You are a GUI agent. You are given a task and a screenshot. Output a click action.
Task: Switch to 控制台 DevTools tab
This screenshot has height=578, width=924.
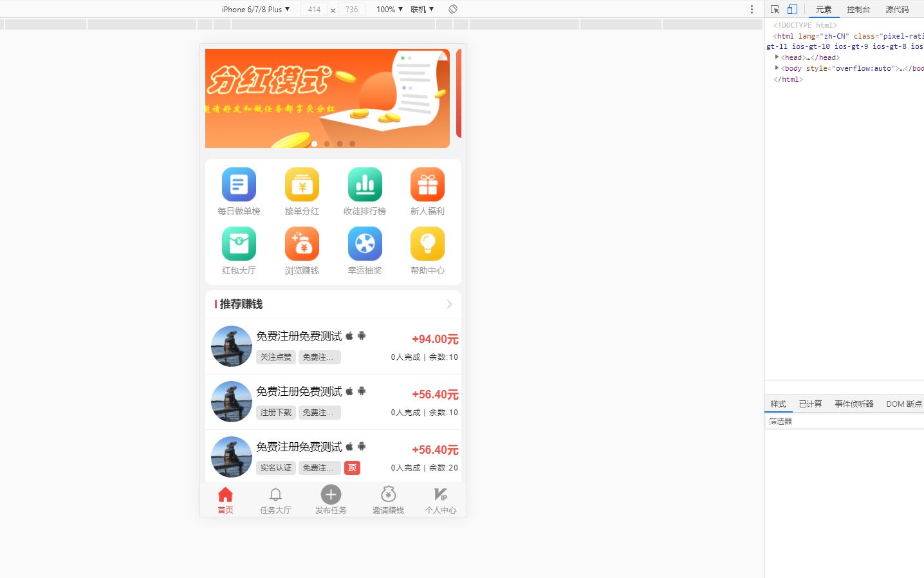[858, 9]
